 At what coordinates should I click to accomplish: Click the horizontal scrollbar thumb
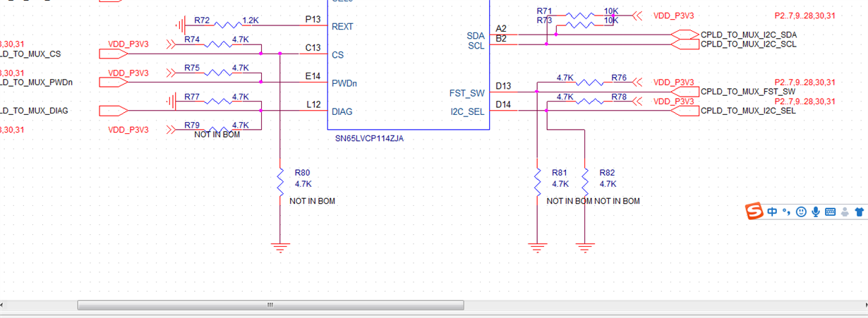point(270,305)
